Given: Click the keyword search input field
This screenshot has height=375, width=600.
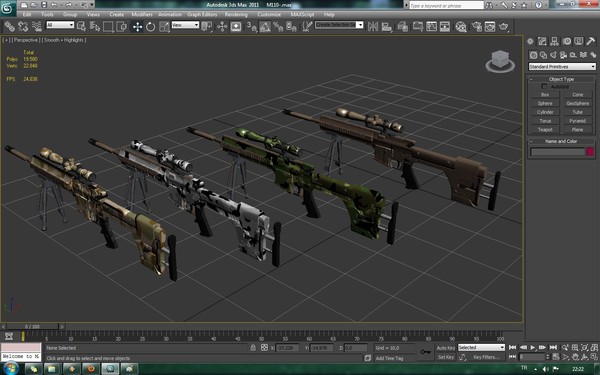Looking at the screenshot, I should [446, 5].
